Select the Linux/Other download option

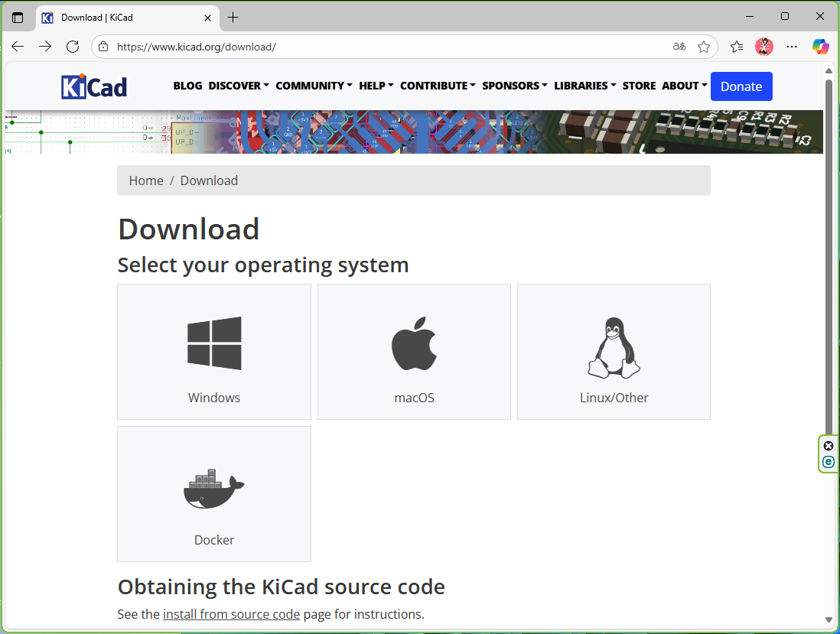pyautogui.click(x=614, y=352)
